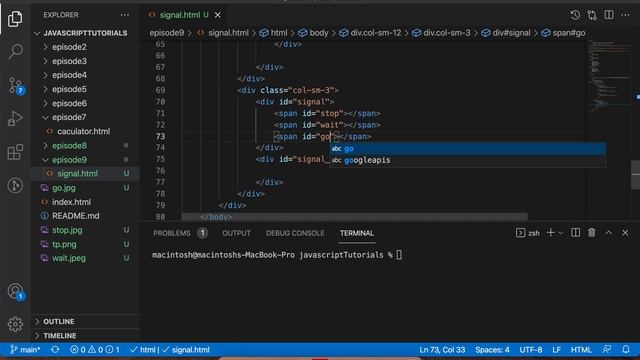Viewport: 640px width, 360px height.
Task: Split the editor to the right
Action: coord(609,15)
